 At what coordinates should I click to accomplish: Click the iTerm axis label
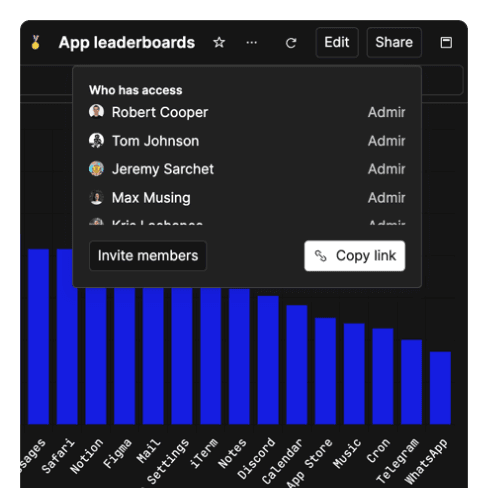(x=204, y=453)
